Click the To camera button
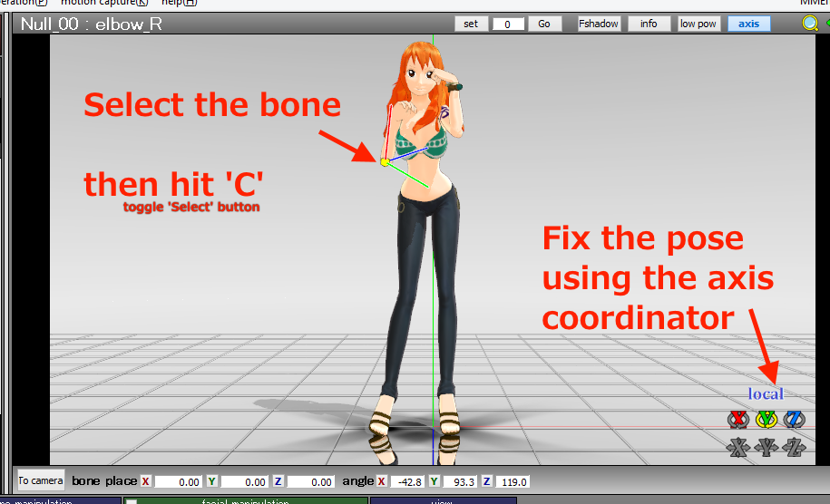Viewport: 830px width, 504px height. (41, 480)
